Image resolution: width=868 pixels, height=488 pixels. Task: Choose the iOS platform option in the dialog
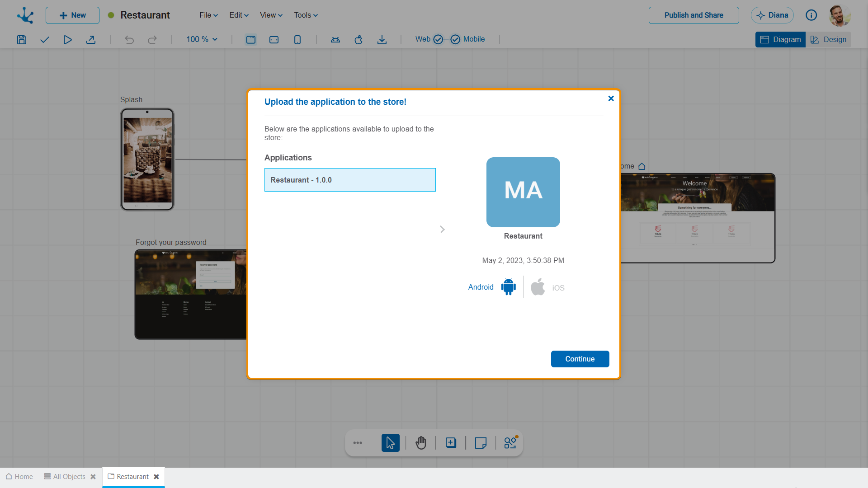point(547,287)
